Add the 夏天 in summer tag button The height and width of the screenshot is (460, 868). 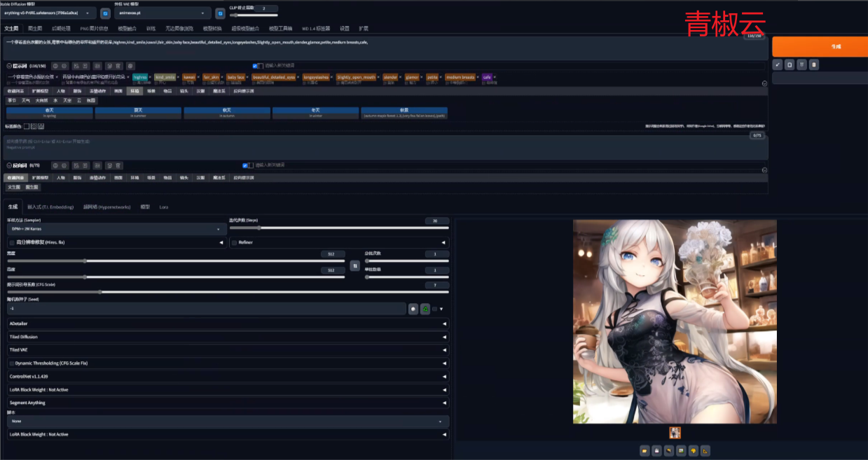[x=138, y=113]
